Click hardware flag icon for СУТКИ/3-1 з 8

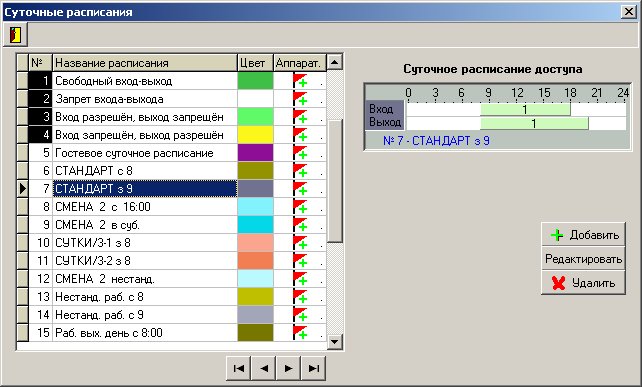[301, 243]
